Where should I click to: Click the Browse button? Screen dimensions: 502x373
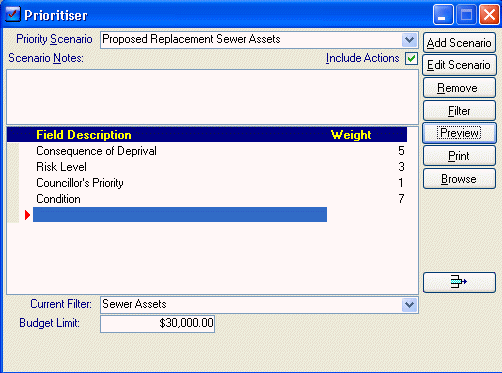click(459, 179)
